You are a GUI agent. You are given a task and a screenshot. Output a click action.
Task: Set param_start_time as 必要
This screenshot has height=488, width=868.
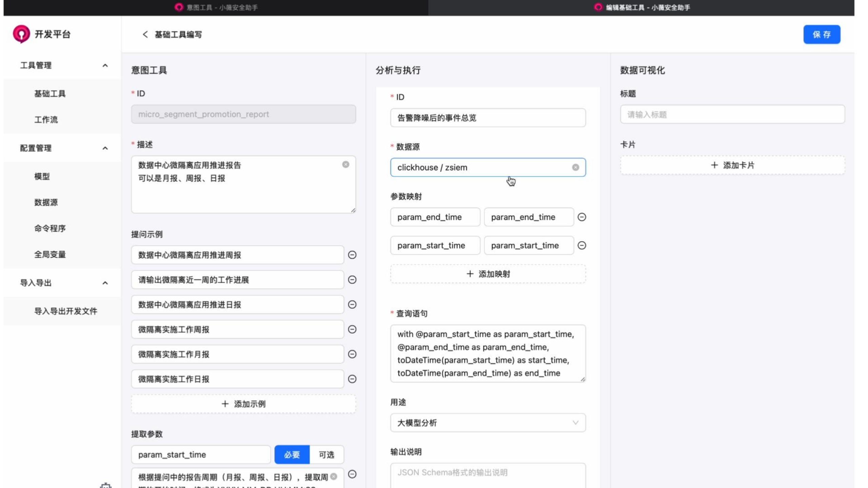292,454
